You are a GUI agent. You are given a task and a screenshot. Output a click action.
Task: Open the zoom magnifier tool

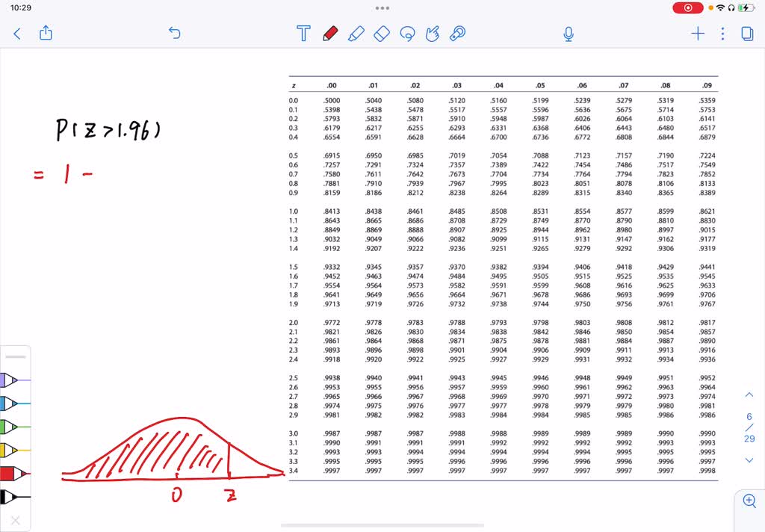click(x=749, y=501)
